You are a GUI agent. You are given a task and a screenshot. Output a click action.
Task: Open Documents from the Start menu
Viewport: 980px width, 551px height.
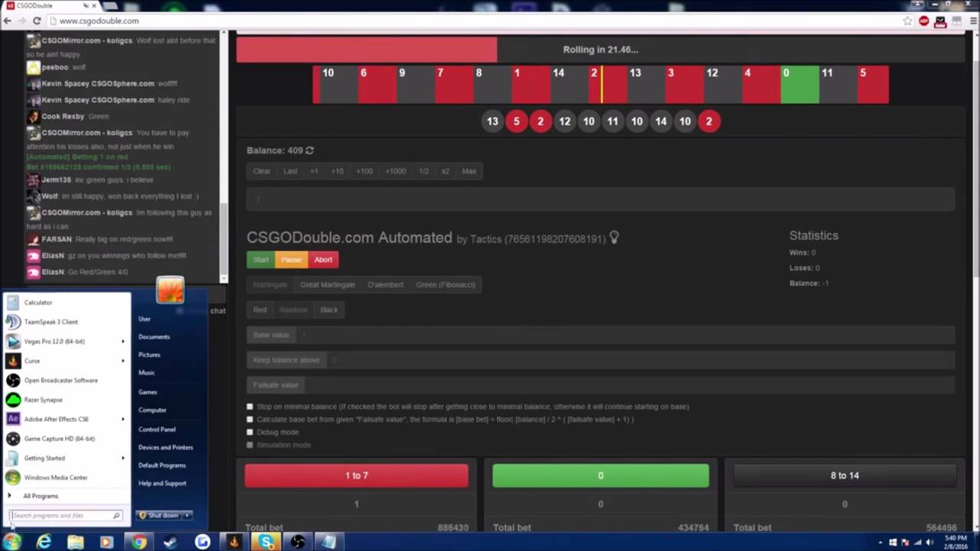(x=154, y=337)
